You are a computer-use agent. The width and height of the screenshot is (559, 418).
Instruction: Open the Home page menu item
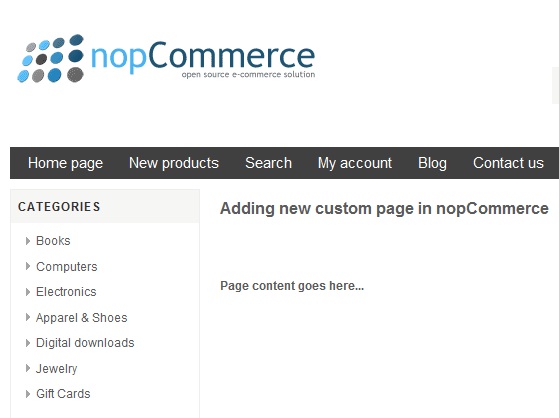[x=65, y=163]
